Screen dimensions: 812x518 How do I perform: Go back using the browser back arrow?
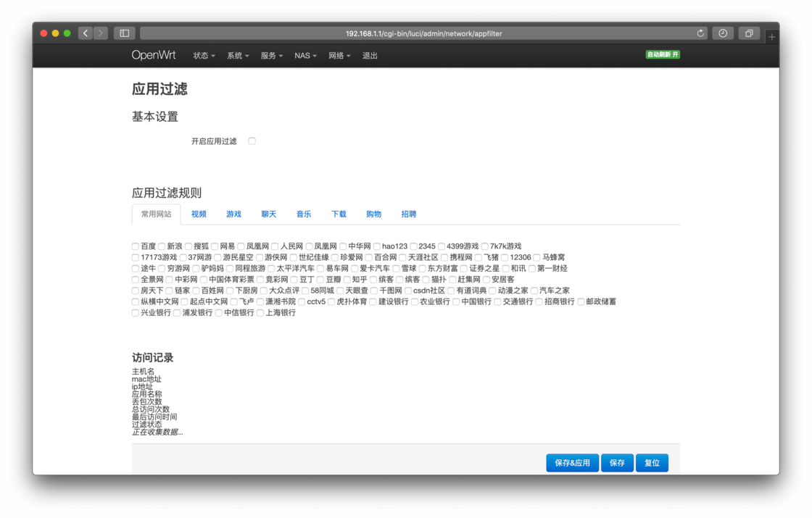pos(85,33)
